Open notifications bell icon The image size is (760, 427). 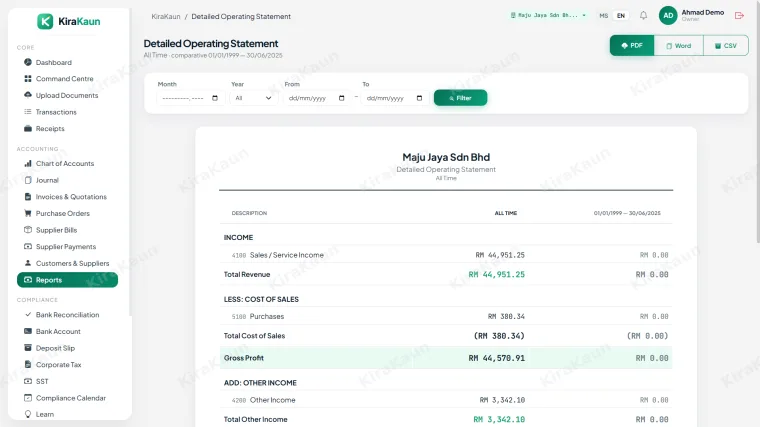[643, 16]
